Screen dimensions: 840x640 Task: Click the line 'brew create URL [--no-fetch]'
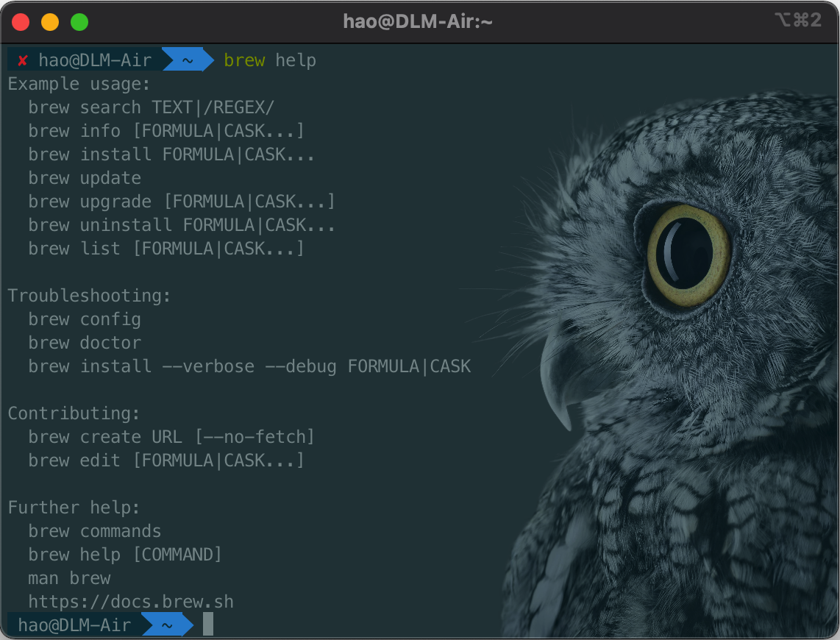pyautogui.click(x=171, y=437)
